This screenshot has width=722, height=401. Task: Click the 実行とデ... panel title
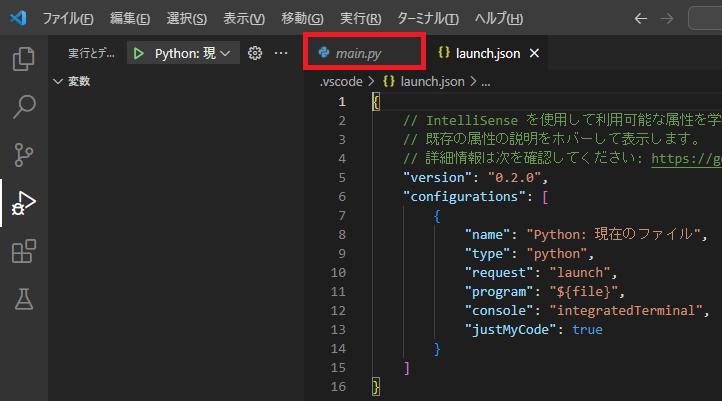click(91, 53)
